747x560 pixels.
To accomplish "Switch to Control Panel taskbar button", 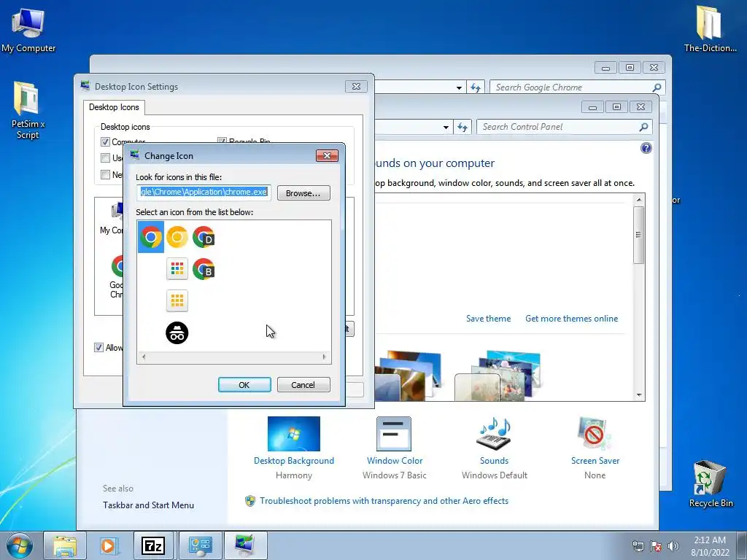I will tap(200, 545).
